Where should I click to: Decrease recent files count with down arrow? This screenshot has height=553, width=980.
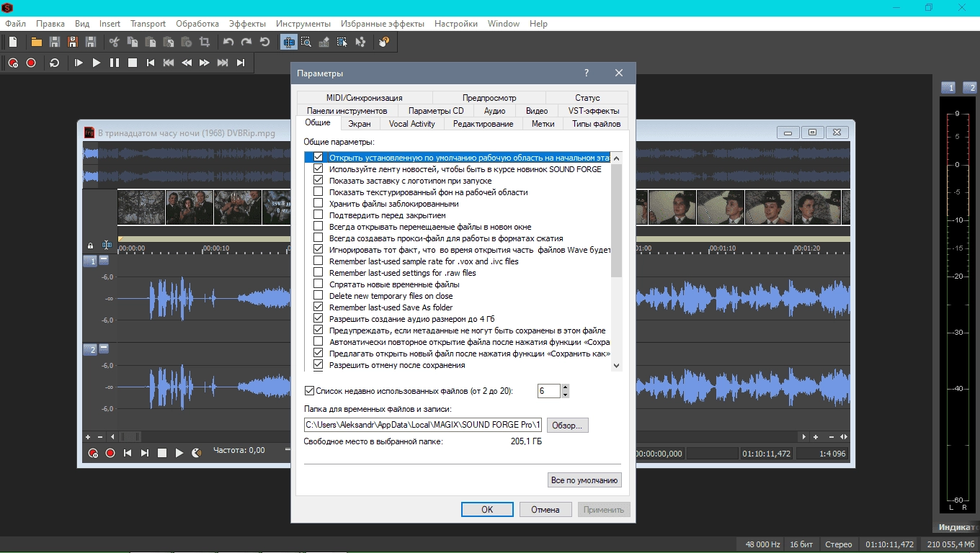point(565,395)
